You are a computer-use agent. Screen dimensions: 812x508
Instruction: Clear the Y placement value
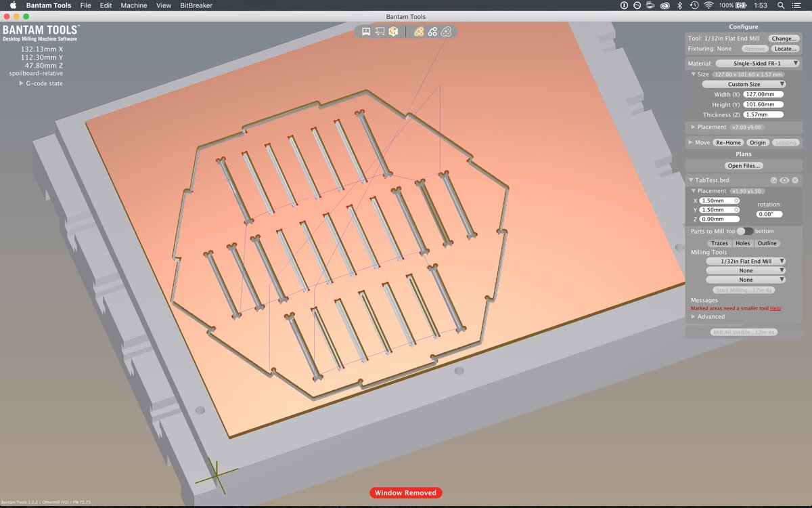736,210
